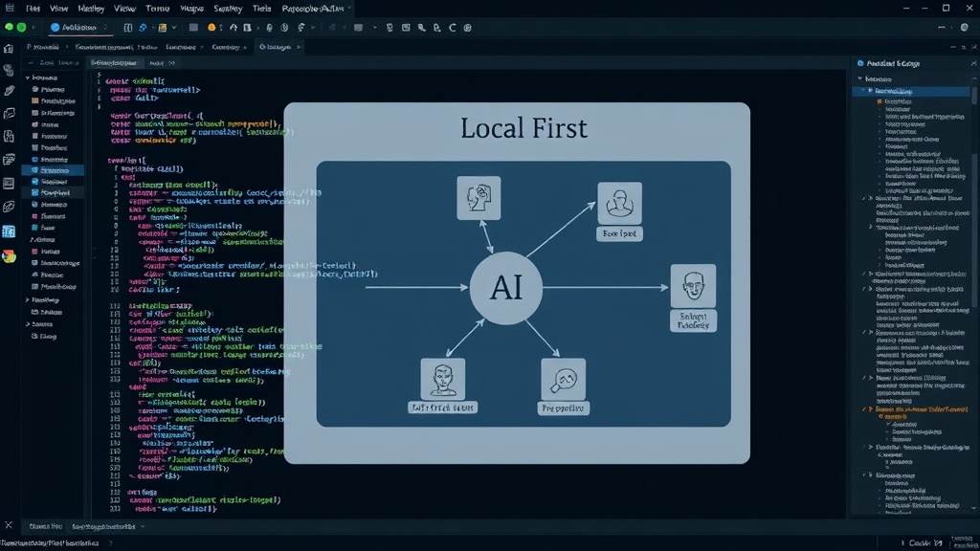
Task: Click the blue circle icon in the right panel header
Action: click(860, 63)
